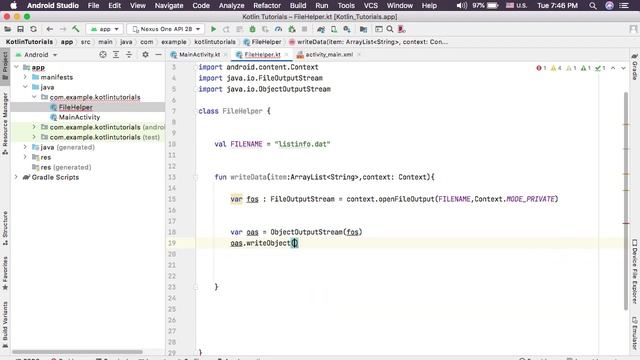Toggle the Favorites tool window
The width and height of the screenshot is (640, 360).
[5, 273]
